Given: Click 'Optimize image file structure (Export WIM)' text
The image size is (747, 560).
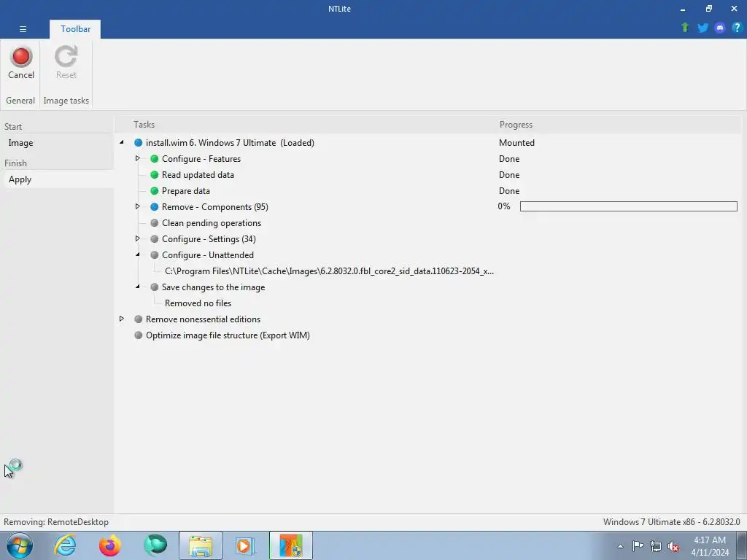Looking at the screenshot, I should pyautogui.click(x=228, y=335).
